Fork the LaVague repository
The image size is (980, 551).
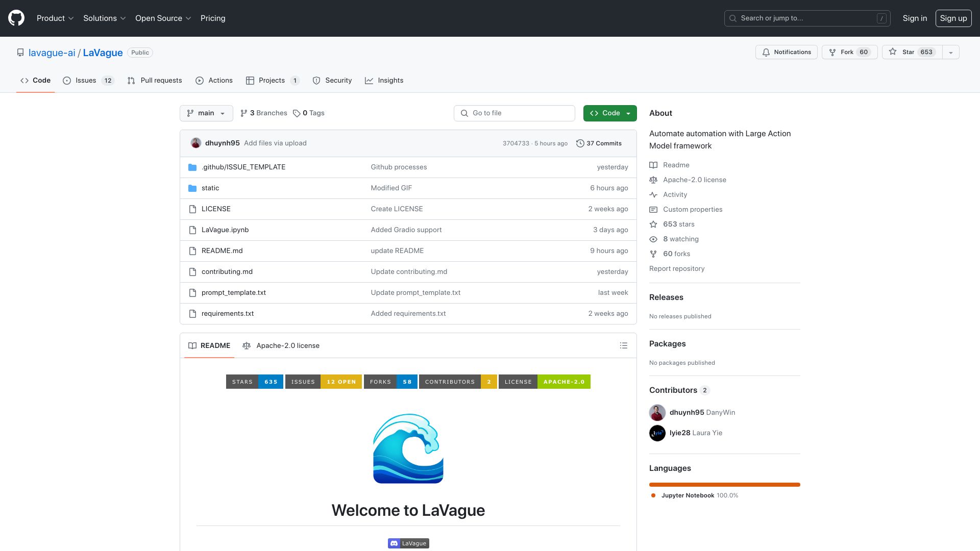(x=849, y=52)
